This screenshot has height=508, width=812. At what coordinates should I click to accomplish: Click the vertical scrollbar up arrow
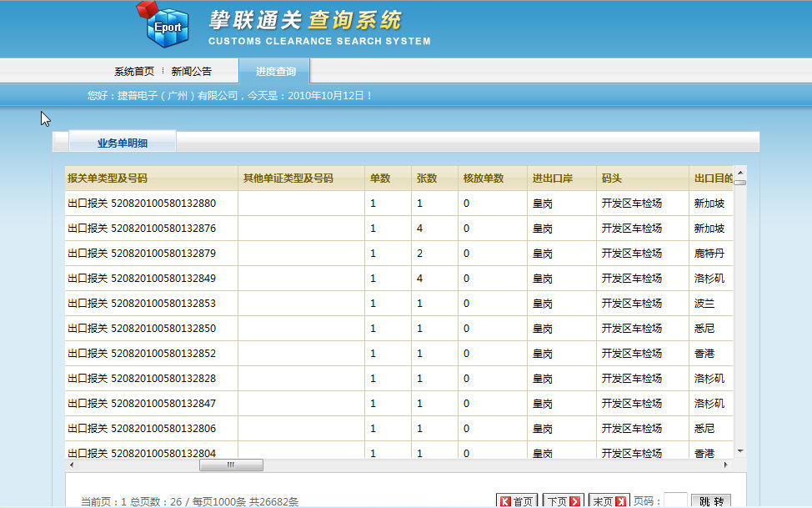[739, 171]
